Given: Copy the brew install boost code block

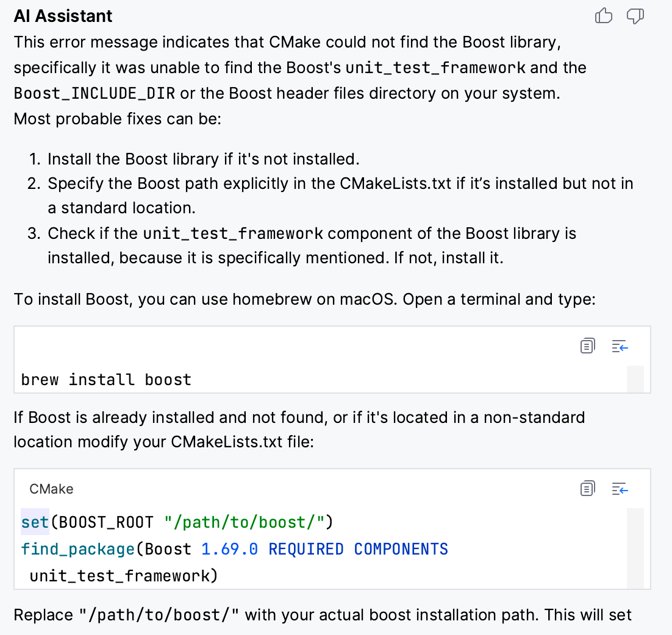Looking at the screenshot, I should tap(587, 346).
